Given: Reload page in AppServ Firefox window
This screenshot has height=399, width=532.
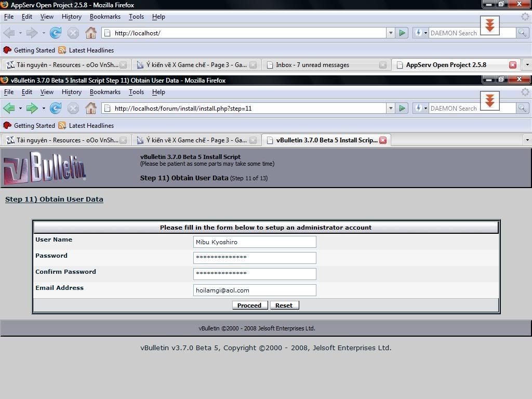Looking at the screenshot, I should [55, 33].
